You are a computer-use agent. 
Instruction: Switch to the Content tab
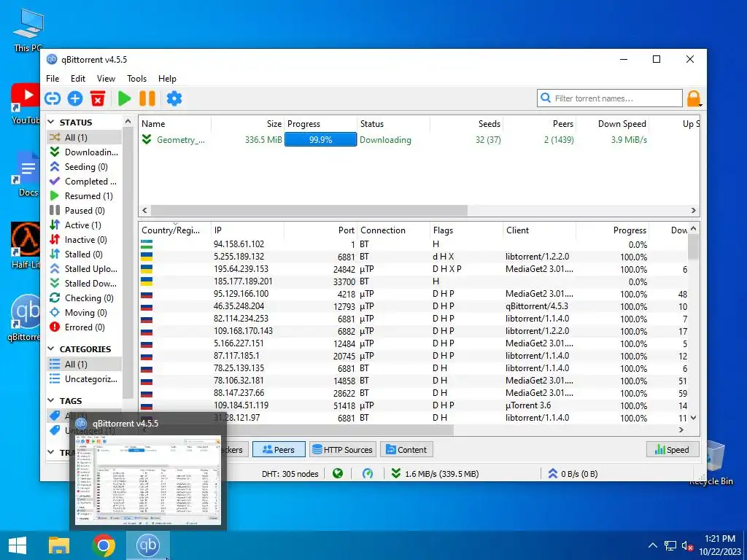(406, 449)
